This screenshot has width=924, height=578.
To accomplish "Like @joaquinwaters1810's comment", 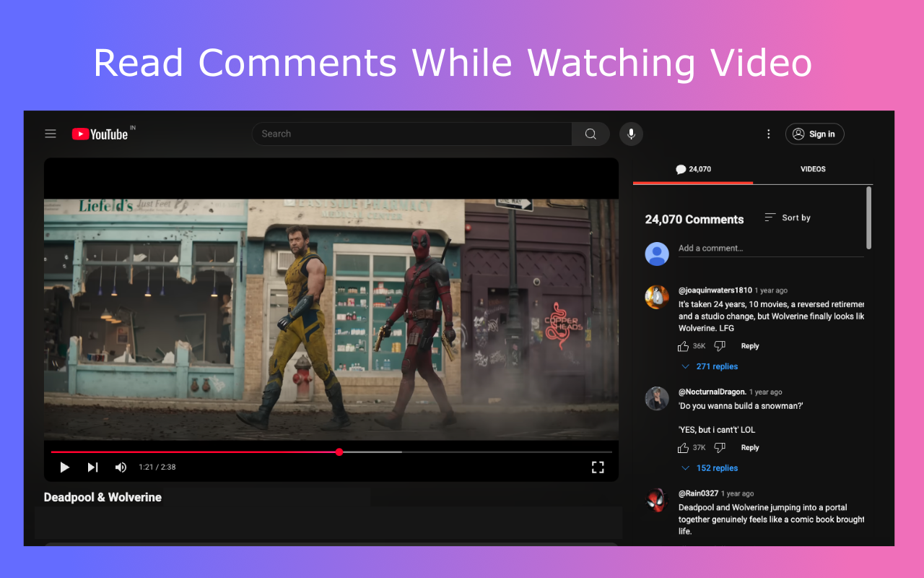I will pos(683,345).
